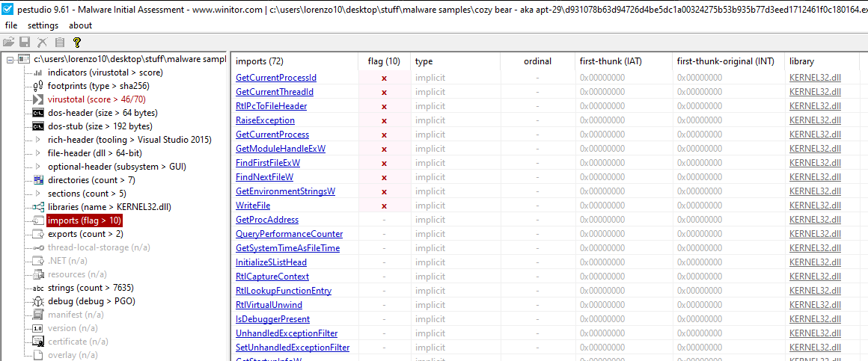Sort by imports (72) column header
The width and height of the screenshot is (868, 361).
296,61
